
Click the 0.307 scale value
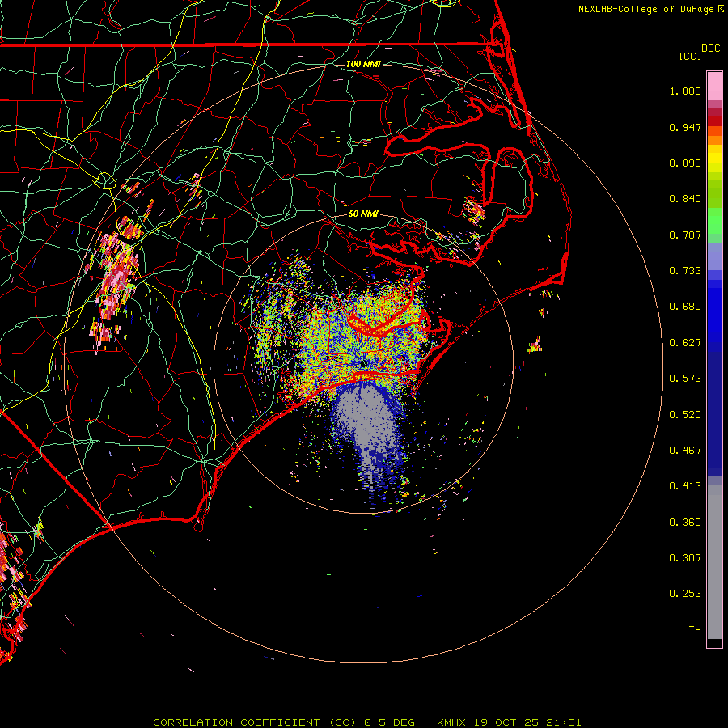click(x=685, y=558)
